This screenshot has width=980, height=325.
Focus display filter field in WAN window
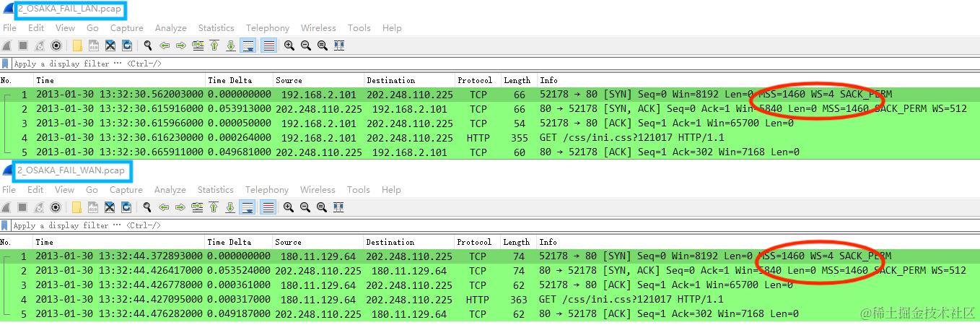[495, 225]
